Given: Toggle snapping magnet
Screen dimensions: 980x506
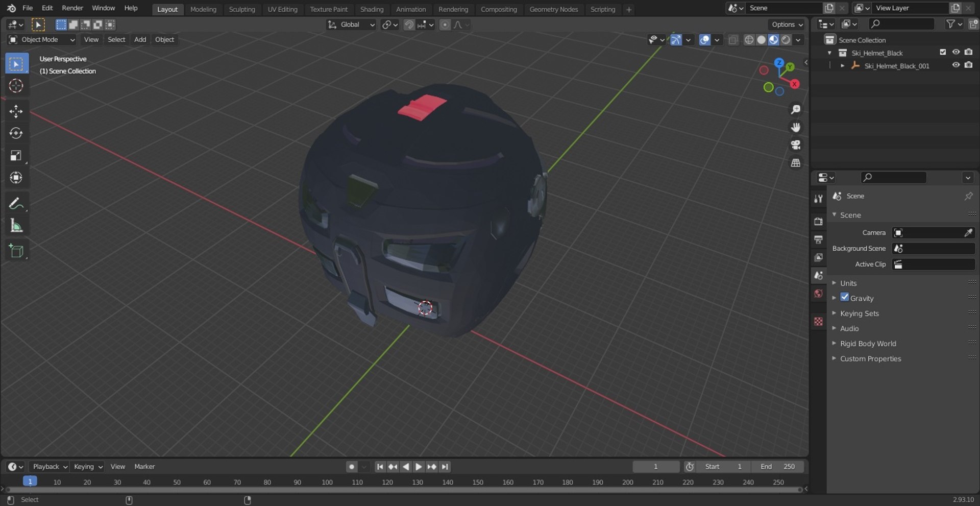Looking at the screenshot, I should 409,25.
